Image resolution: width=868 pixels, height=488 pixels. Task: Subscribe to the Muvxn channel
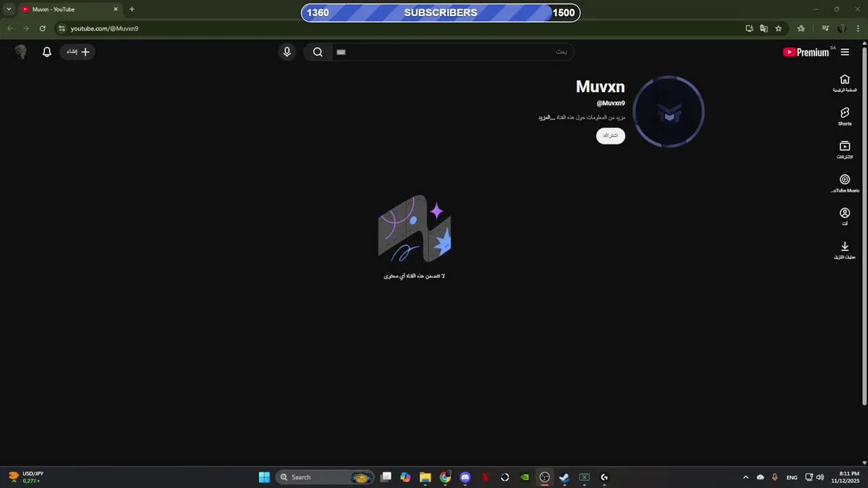click(x=610, y=136)
